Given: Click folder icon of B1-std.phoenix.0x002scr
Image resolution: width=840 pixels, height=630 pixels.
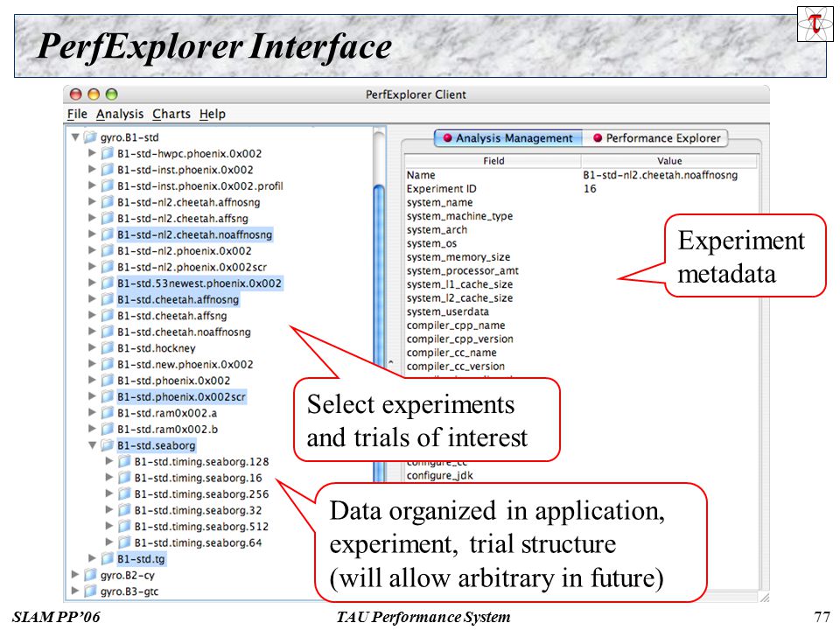Looking at the screenshot, I should tap(108, 396).
